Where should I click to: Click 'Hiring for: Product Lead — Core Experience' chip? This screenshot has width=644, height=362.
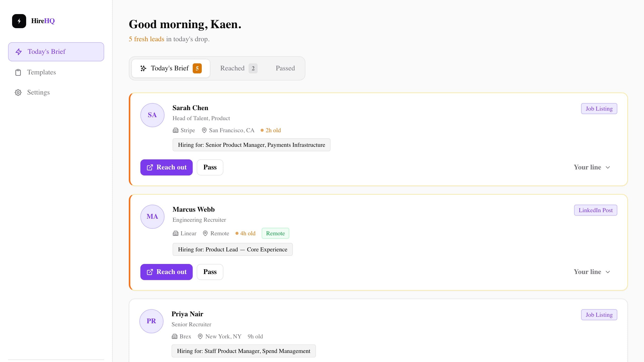click(233, 249)
